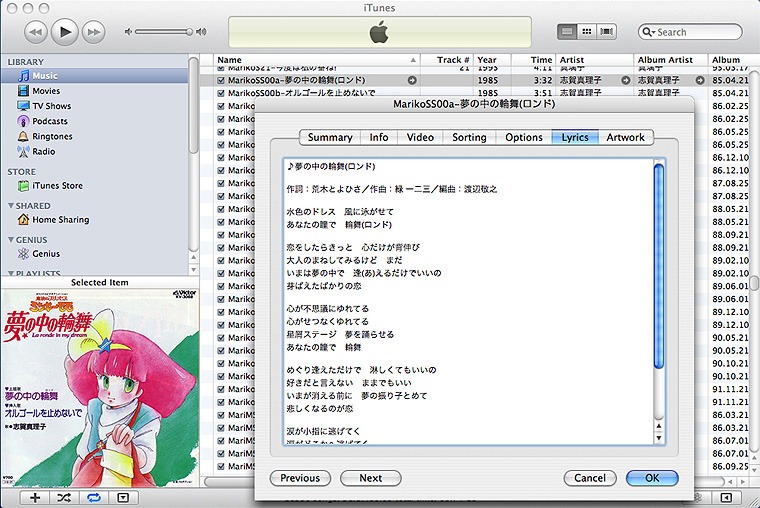The height and width of the screenshot is (508, 760).
Task: Toggle shuffle playback
Action: (x=64, y=497)
